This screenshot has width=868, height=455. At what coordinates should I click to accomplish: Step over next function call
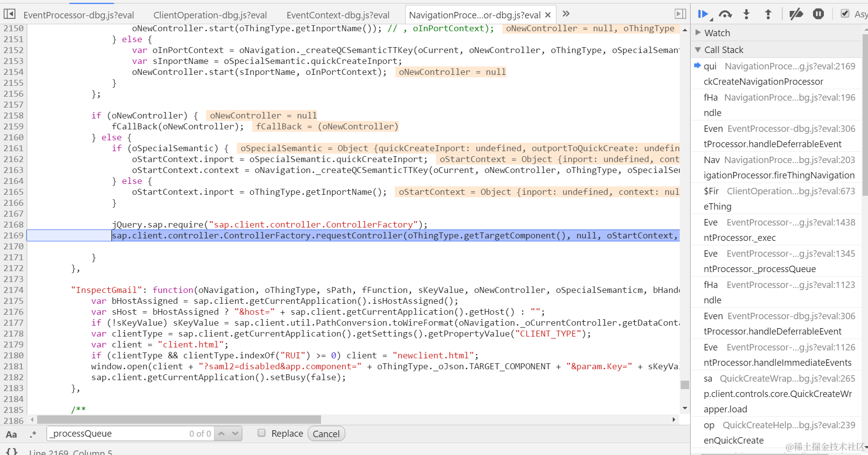725,14
